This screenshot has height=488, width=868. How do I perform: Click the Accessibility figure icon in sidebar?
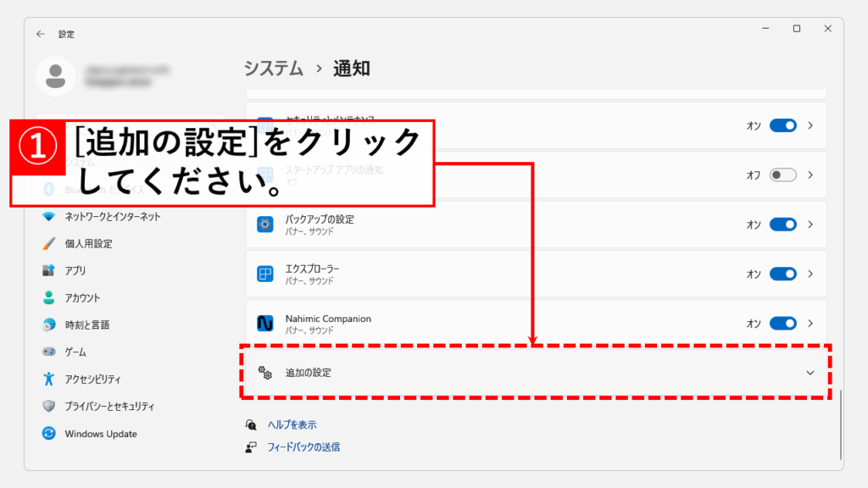pyautogui.click(x=49, y=379)
